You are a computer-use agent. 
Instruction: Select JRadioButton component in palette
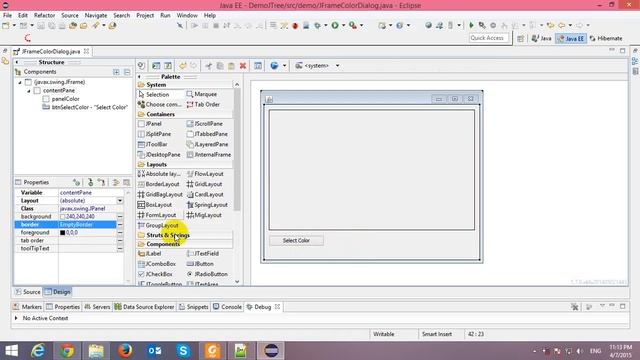207,274
